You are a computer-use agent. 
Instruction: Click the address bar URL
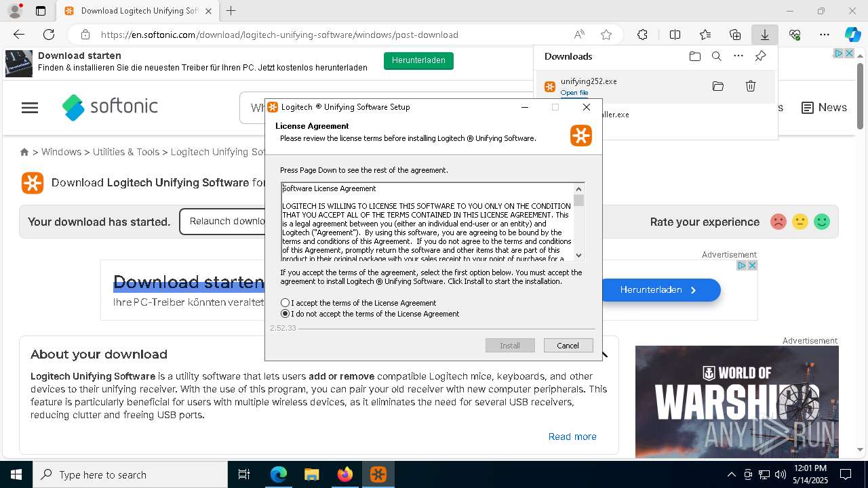(x=279, y=35)
